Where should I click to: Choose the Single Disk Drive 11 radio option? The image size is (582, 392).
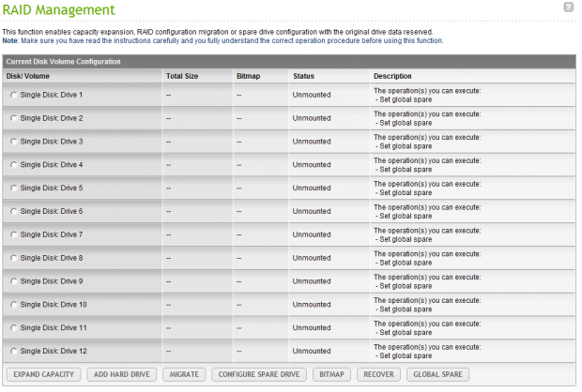point(14,328)
